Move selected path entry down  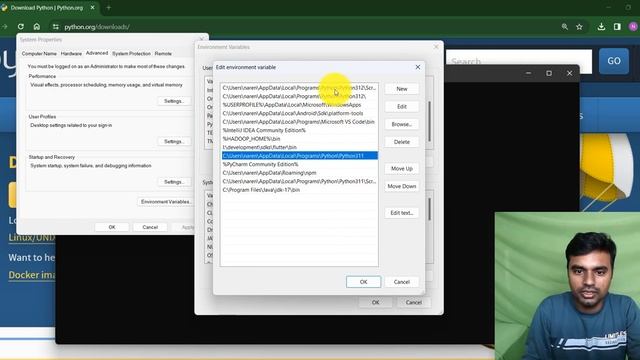402,186
